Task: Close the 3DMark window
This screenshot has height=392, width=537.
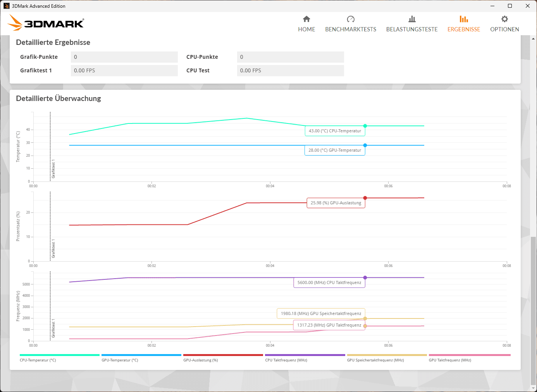Action: pos(528,6)
